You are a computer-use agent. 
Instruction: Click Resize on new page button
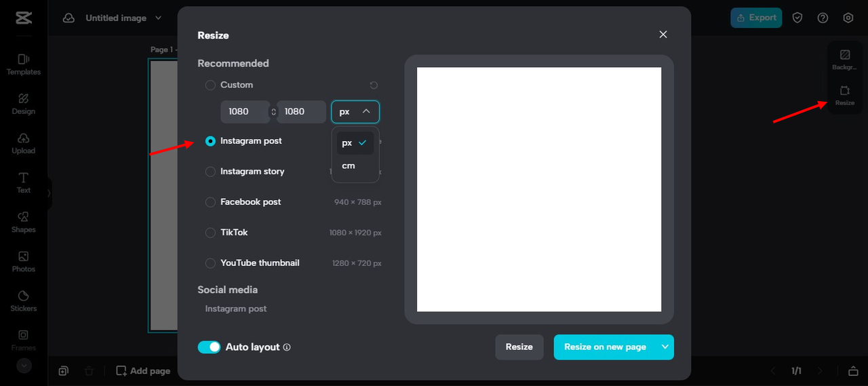[605, 347]
